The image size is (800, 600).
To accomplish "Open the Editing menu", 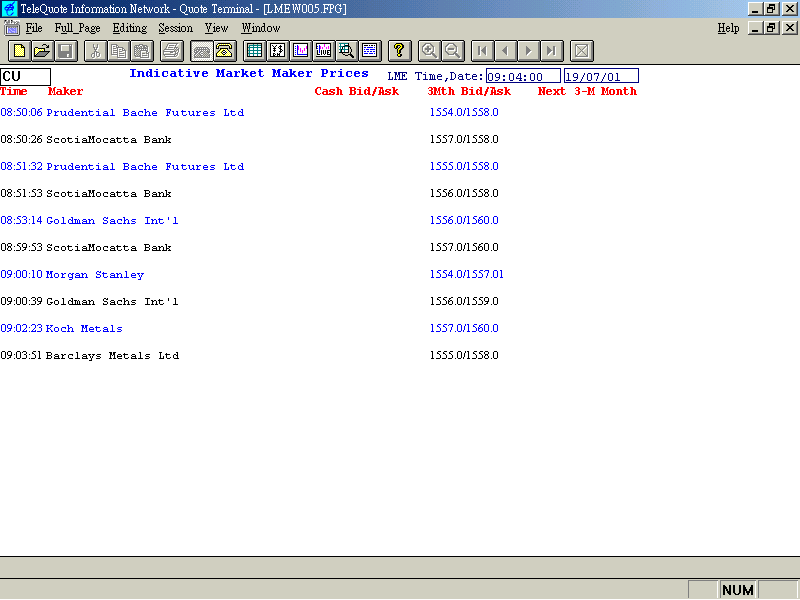I will (130, 28).
